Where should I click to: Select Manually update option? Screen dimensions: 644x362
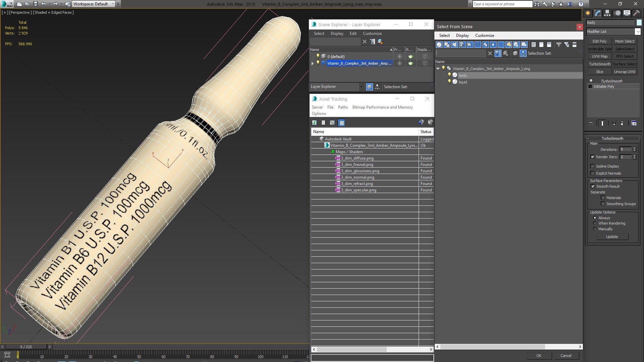[x=595, y=229]
